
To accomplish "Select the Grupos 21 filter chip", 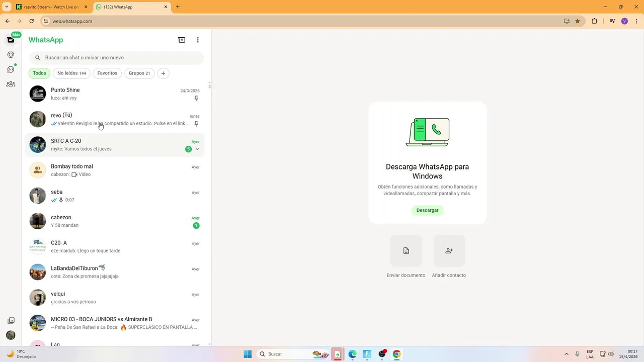I will pos(139,73).
